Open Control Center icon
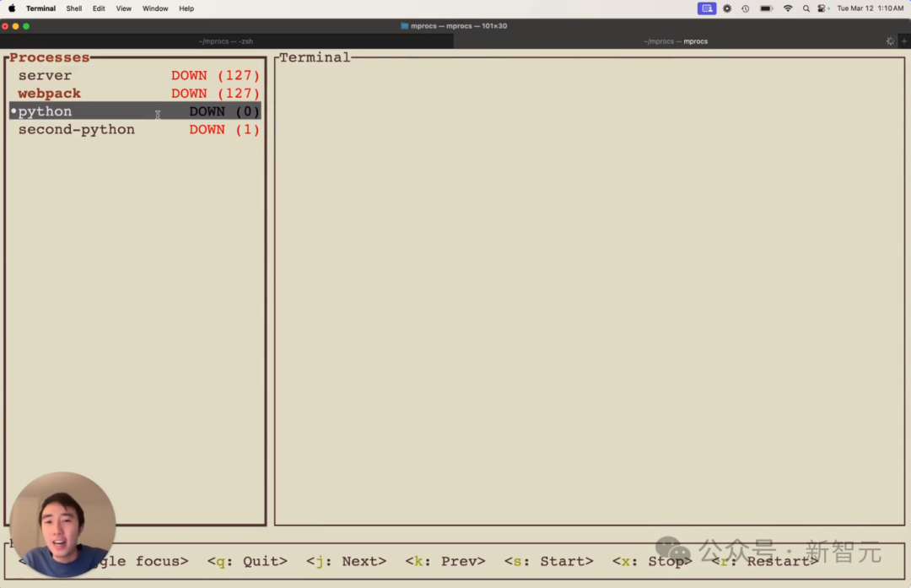The image size is (911, 588). pyautogui.click(x=822, y=8)
